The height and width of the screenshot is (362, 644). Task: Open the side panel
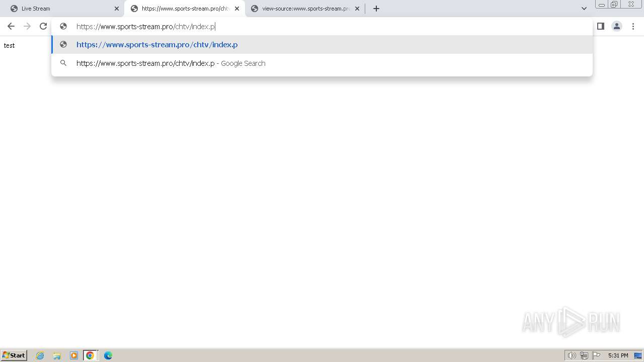[600, 26]
